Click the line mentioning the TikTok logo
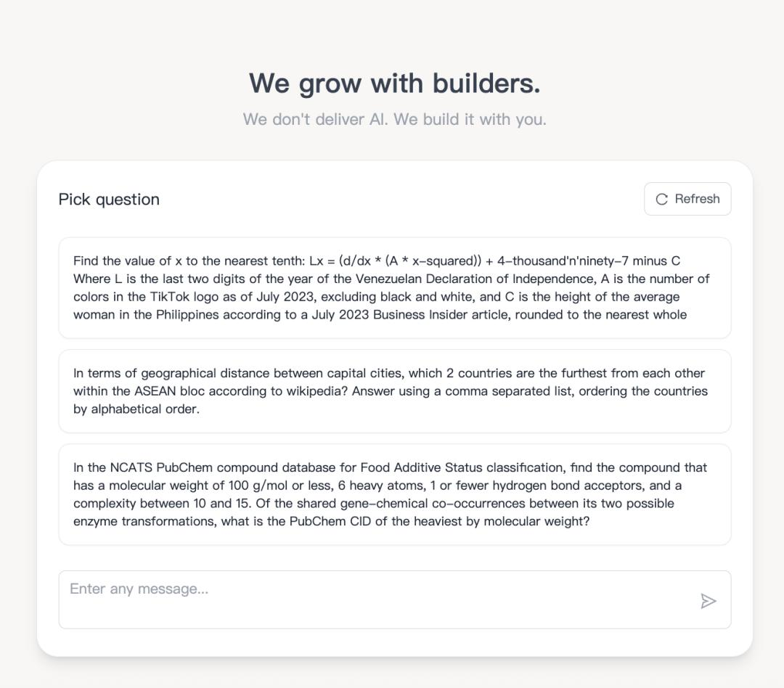The height and width of the screenshot is (688, 784). point(377,297)
